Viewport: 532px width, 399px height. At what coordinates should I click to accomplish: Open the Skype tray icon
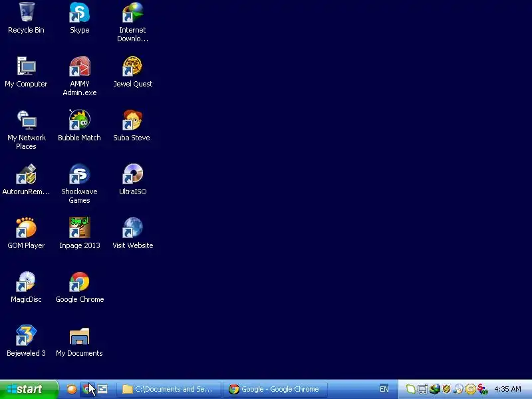tap(483, 389)
